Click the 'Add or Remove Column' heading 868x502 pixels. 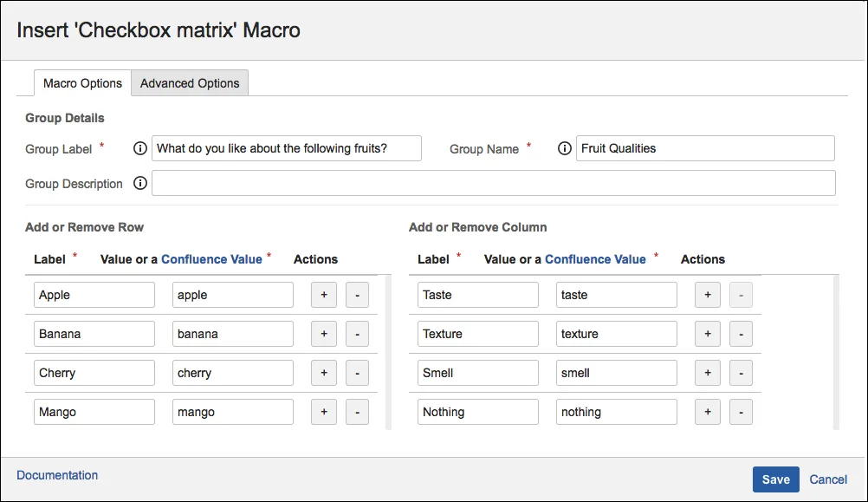pyautogui.click(x=477, y=227)
